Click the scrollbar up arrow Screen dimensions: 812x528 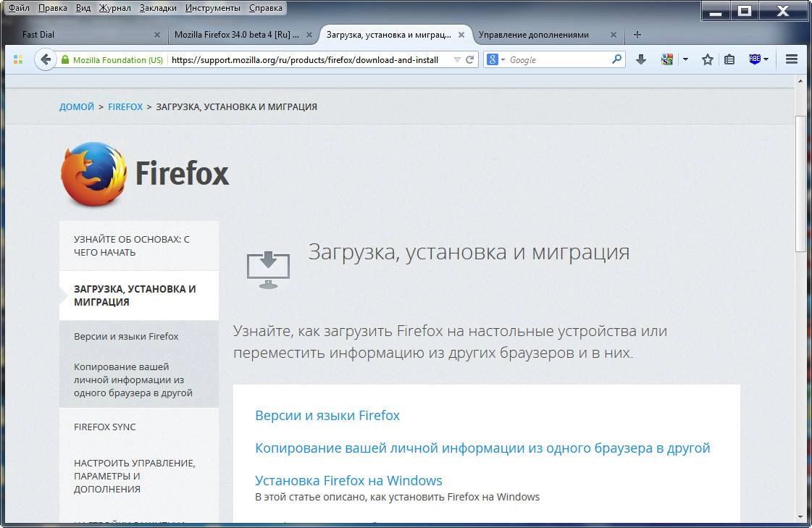coord(800,81)
